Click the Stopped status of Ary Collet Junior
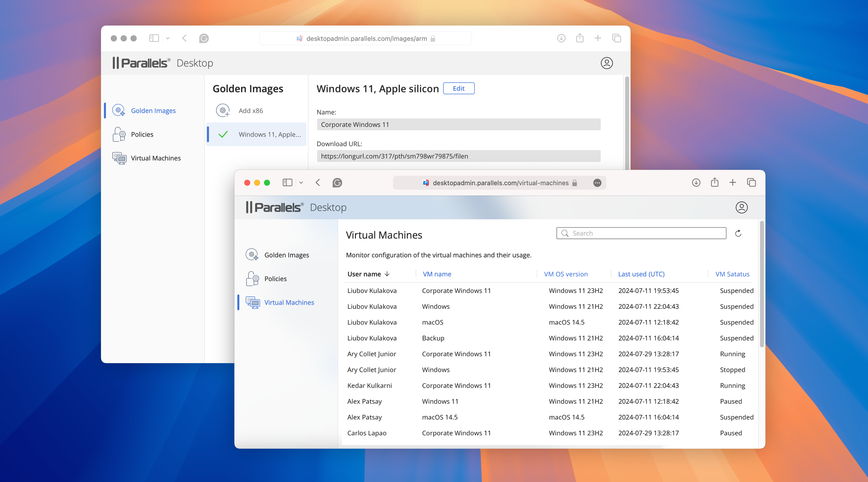 coord(733,370)
